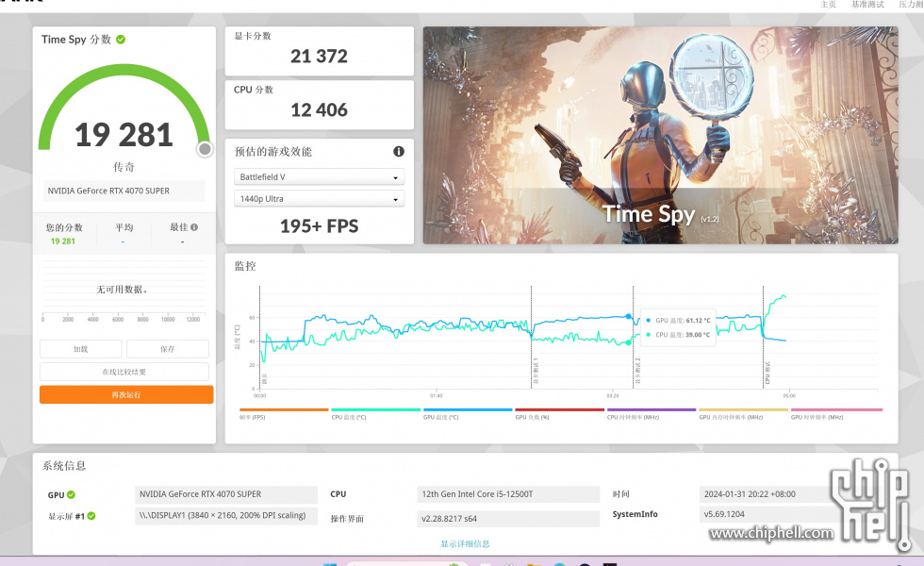The height and width of the screenshot is (566, 924).
Task: Click the 在线比较结果 button
Action: coord(124,372)
